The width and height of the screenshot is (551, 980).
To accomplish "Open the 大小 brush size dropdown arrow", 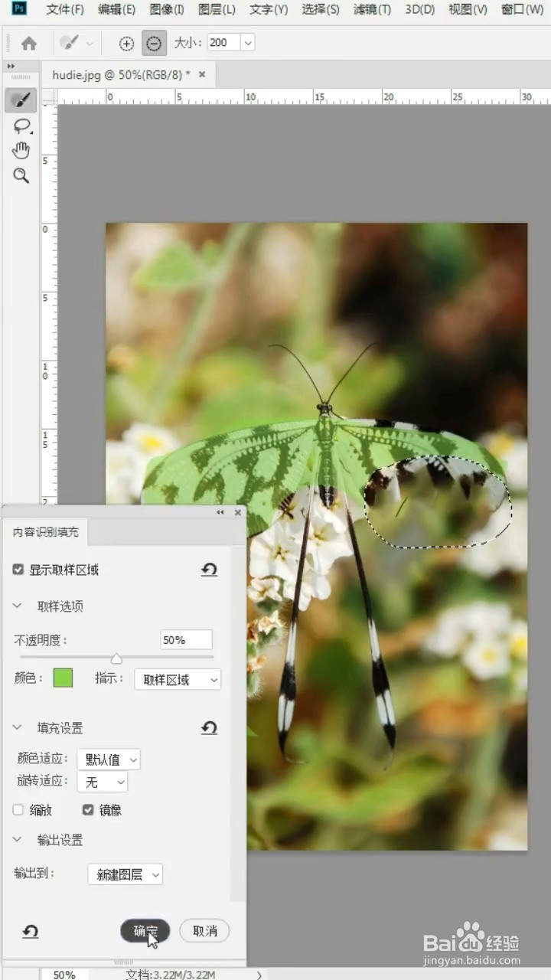I will 247,43.
